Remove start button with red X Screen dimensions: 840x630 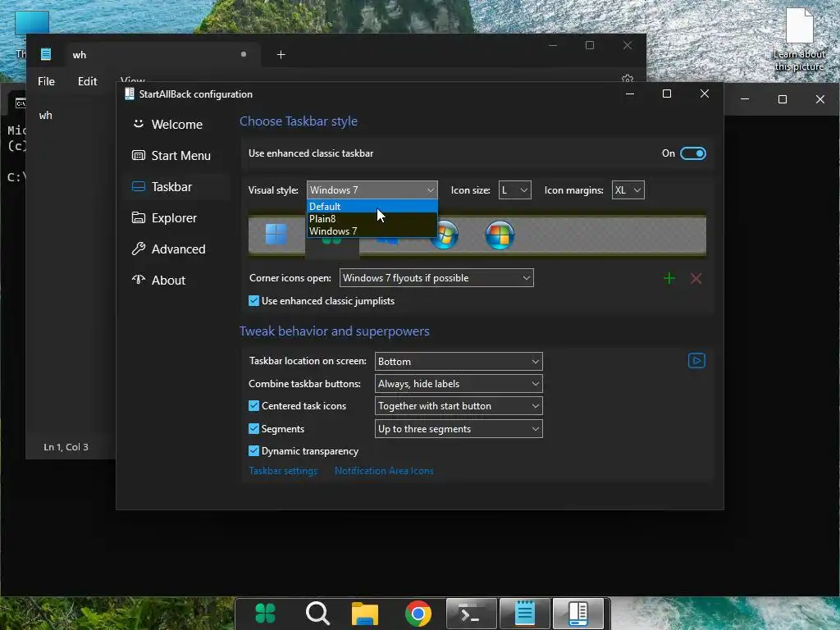point(696,278)
